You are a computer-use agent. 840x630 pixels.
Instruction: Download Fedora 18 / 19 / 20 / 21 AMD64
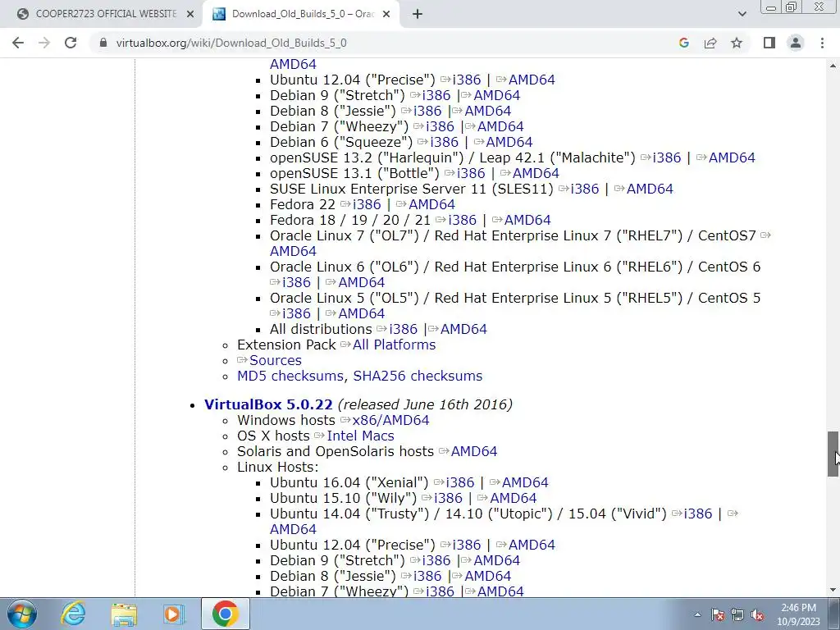pyautogui.click(x=527, y=220)
